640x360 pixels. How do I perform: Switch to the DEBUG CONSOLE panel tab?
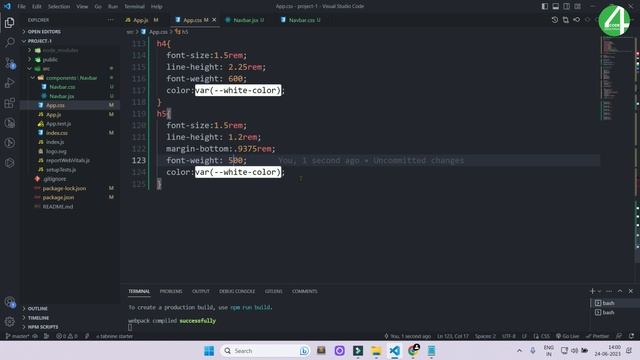tap(237, 291)
